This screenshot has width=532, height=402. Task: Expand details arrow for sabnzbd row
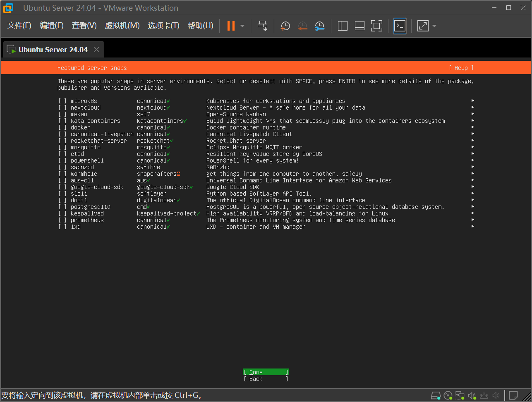click(473, 167)
